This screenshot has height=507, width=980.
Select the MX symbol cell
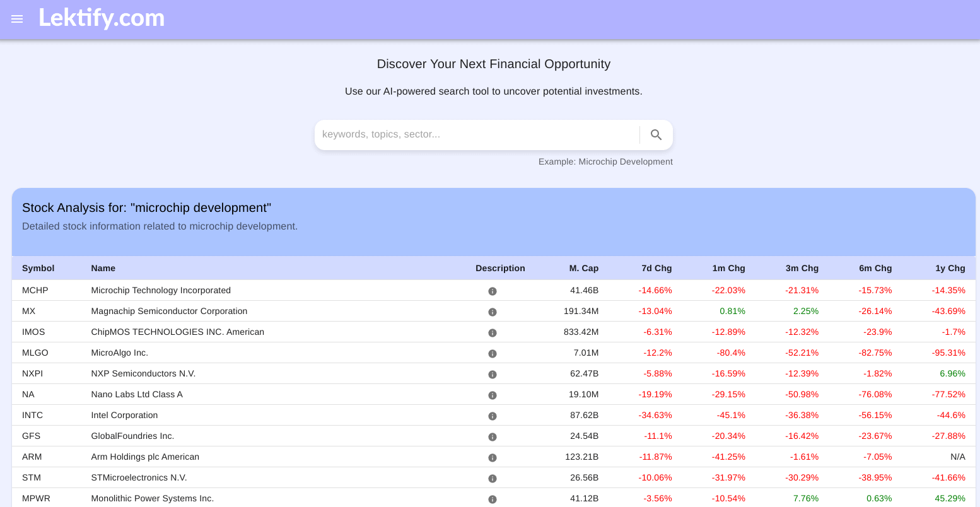pos(29,311)
